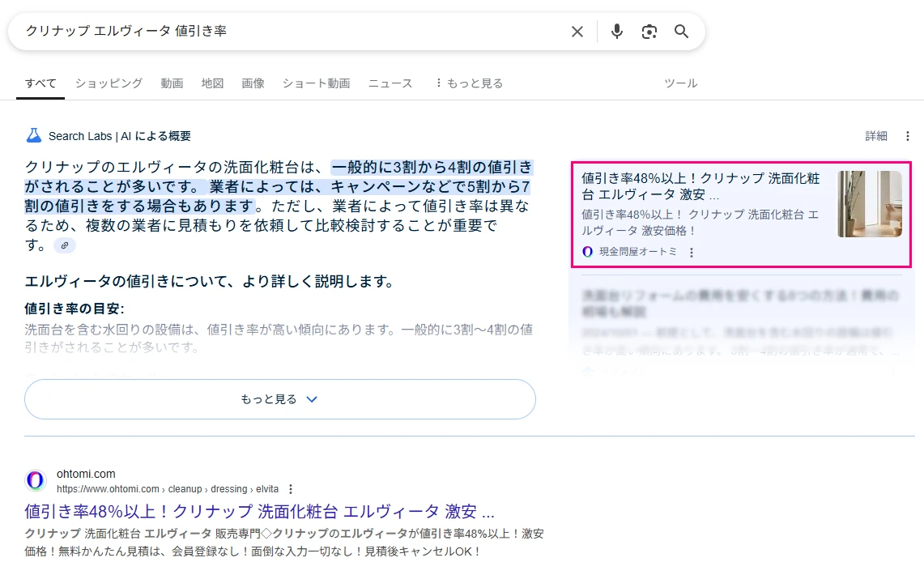Open the ツール options
This screenshot has height=562, width=924.
[x=680, y=83]
